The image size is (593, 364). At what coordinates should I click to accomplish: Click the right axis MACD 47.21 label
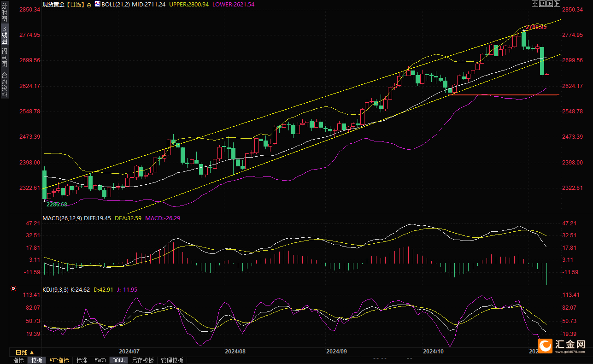tap(570, 223)
